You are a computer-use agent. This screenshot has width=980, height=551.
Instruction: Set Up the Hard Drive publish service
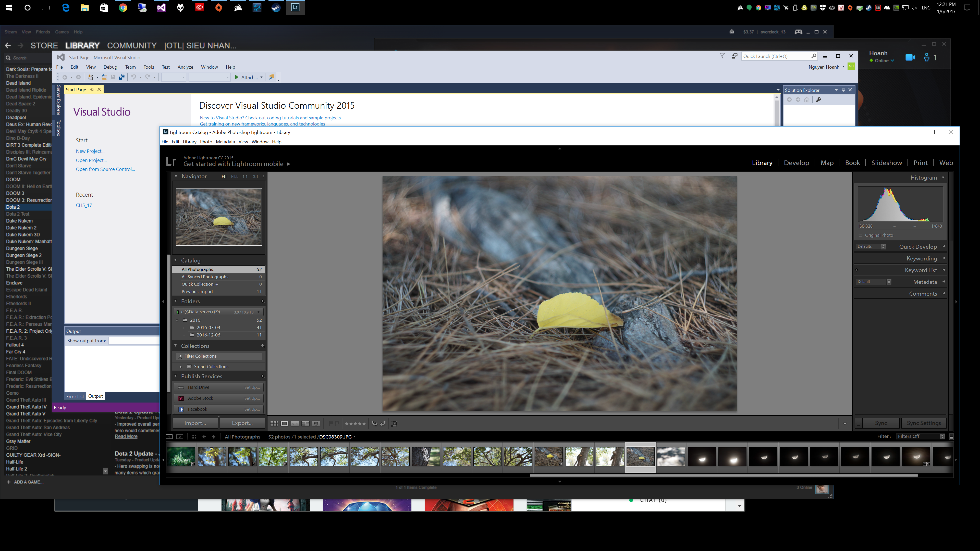point(252,387)
